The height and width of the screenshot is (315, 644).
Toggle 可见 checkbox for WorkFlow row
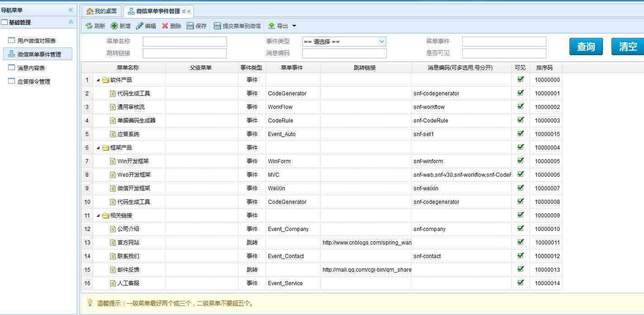click(521, 106)
